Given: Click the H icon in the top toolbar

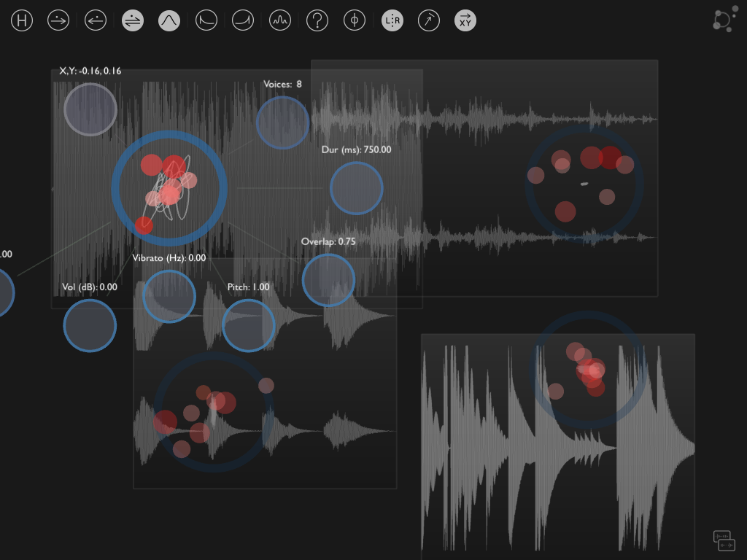Looking at the screenshot, I should click(22, 20).
